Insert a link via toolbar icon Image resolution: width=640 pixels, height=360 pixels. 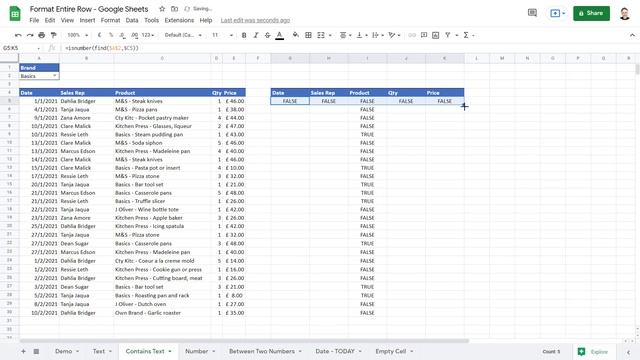pos(412,36)
